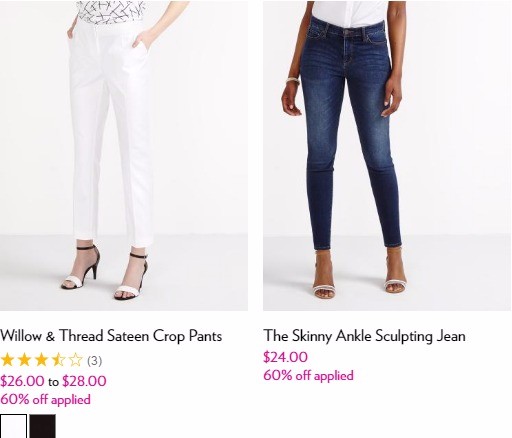
Task: Click the crop pants 60% off applied label
Action: tap(45, 399)
